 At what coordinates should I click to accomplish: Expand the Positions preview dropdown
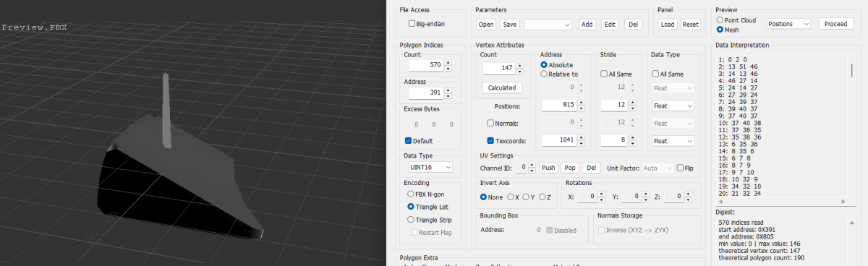point(788,24)
